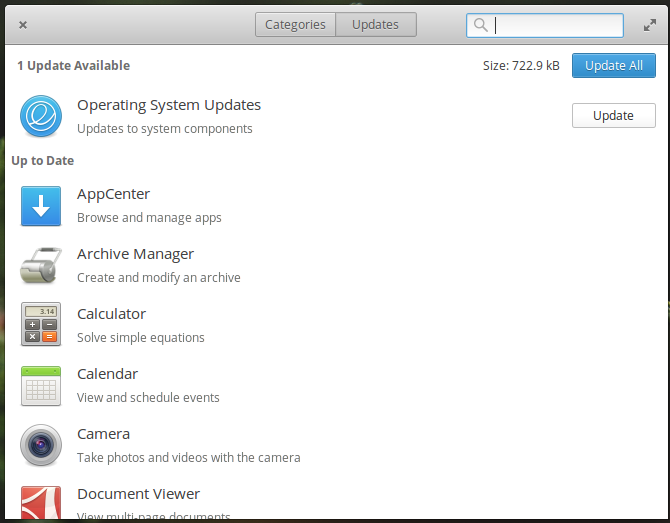Click 'Browse and manage apps' description
The width and height of the screenshot is (670, 523).
pyautogui.click(x=149, y=218)
